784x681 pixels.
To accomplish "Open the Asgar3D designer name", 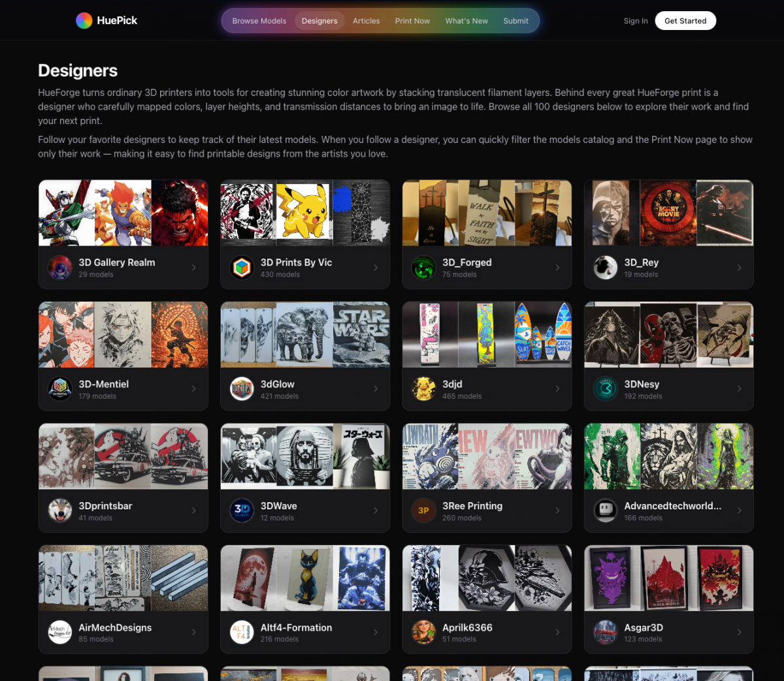I will (x=644, y=627).
